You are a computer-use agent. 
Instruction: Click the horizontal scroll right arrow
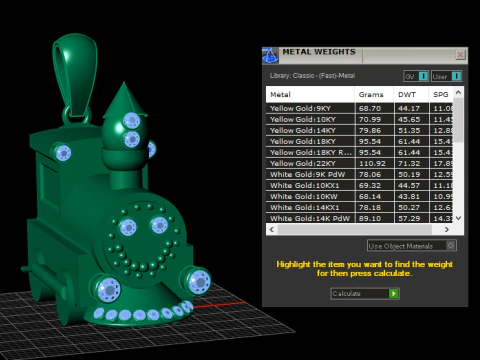click(x=447, y=229)
